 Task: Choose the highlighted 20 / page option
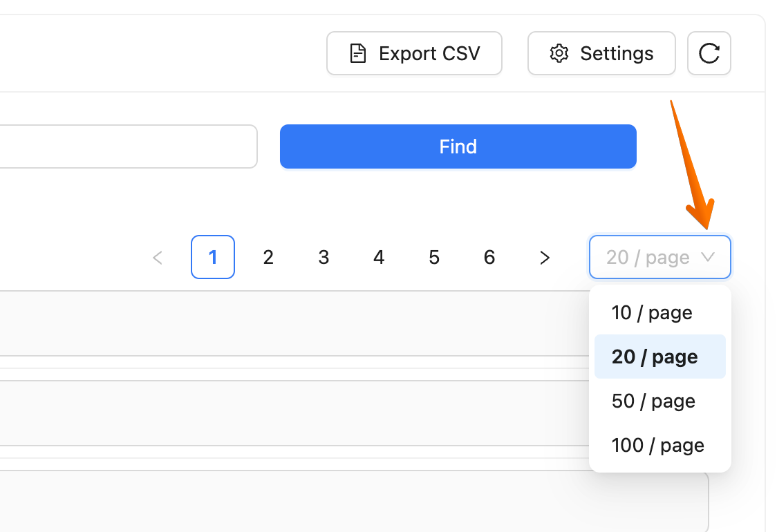click(653, 357)
